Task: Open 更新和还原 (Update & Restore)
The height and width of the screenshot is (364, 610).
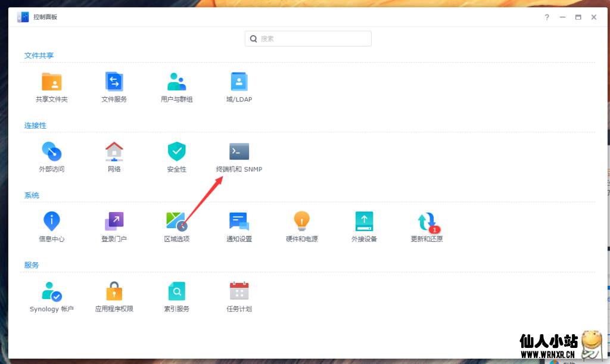Action: click(x=427, y=226)
